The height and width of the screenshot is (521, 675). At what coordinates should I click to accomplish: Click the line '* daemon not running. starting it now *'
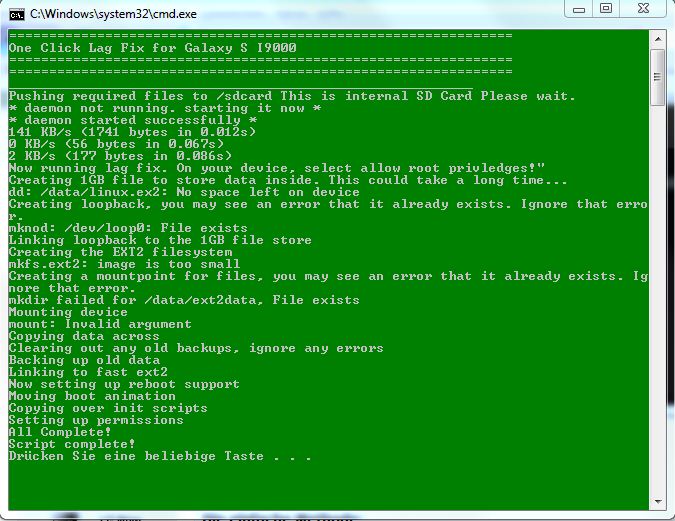[x=164, y=108]
